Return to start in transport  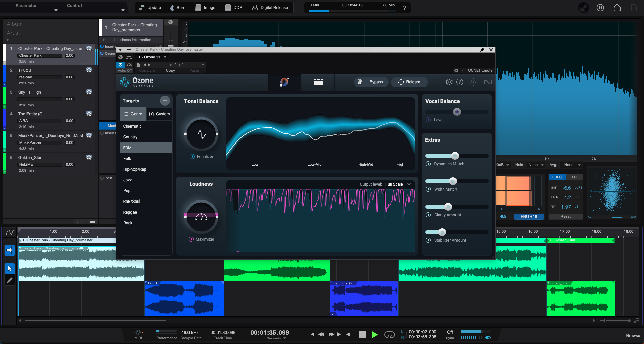pyautogui.click(x=348, y=334)
